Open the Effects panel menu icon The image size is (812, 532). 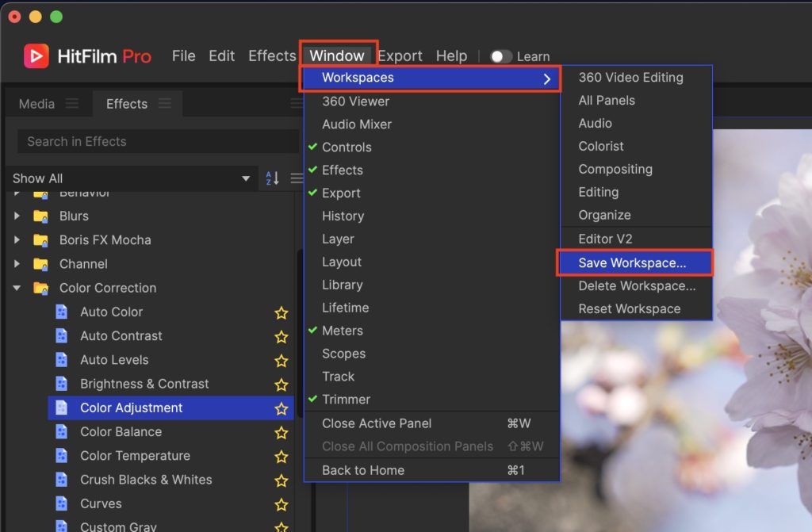165,104
